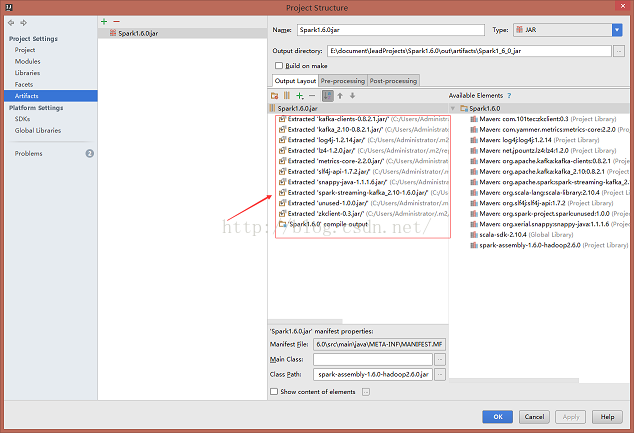Open Help for Project Structure

pyautogui.click(x=607, y=417)
